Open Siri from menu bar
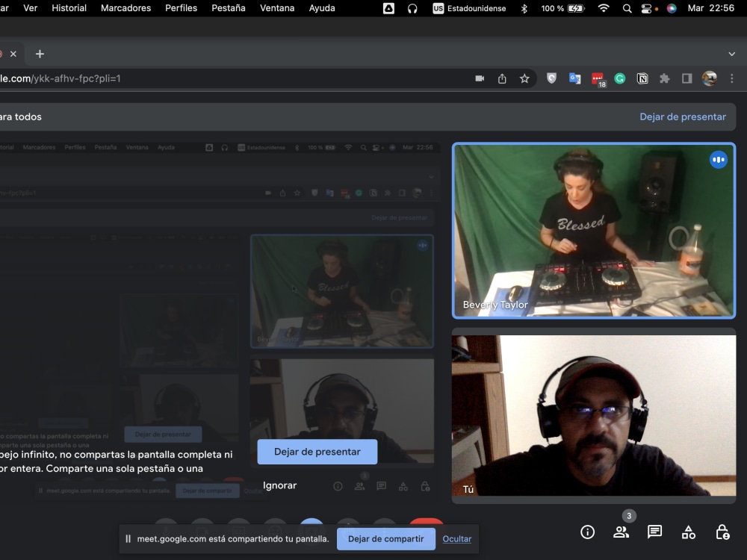 pyautogui.click(x=672, y=8)
